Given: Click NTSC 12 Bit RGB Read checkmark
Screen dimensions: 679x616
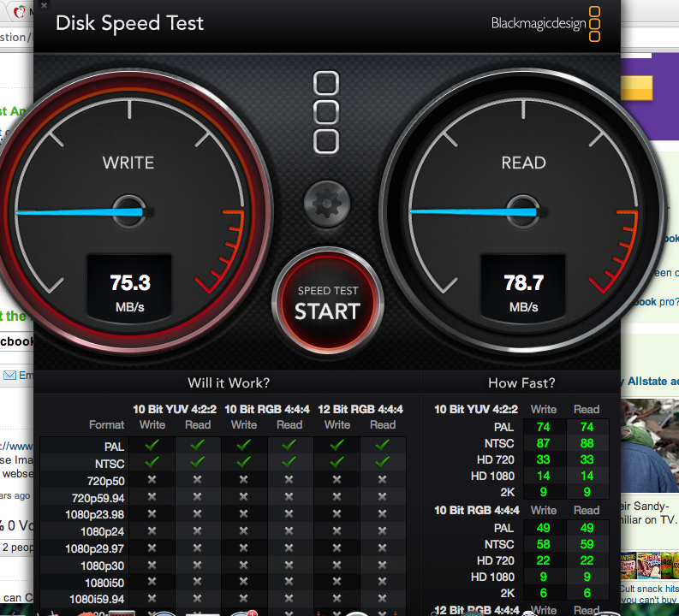Looking at the screenshot, I should coord(383,463).
